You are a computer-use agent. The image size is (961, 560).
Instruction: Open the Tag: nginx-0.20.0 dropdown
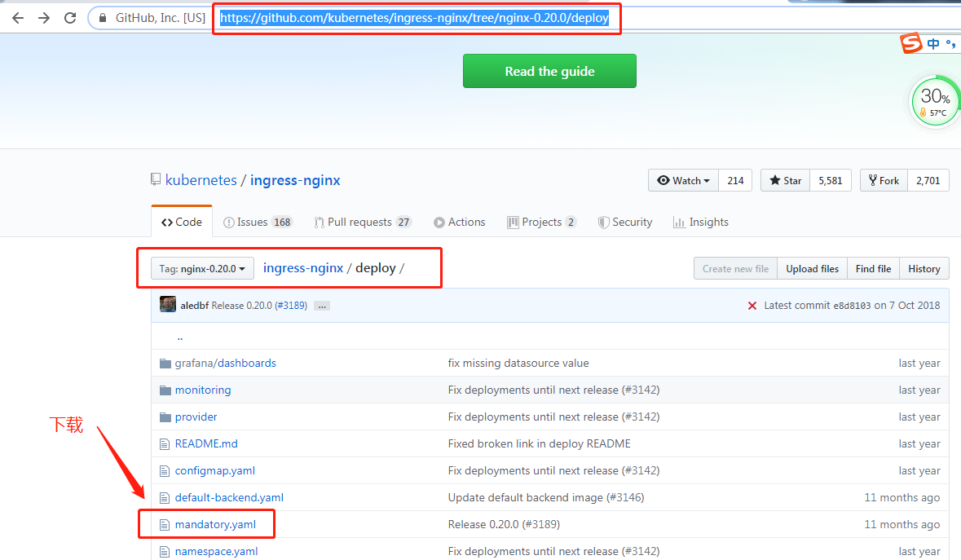click(202, 268)
